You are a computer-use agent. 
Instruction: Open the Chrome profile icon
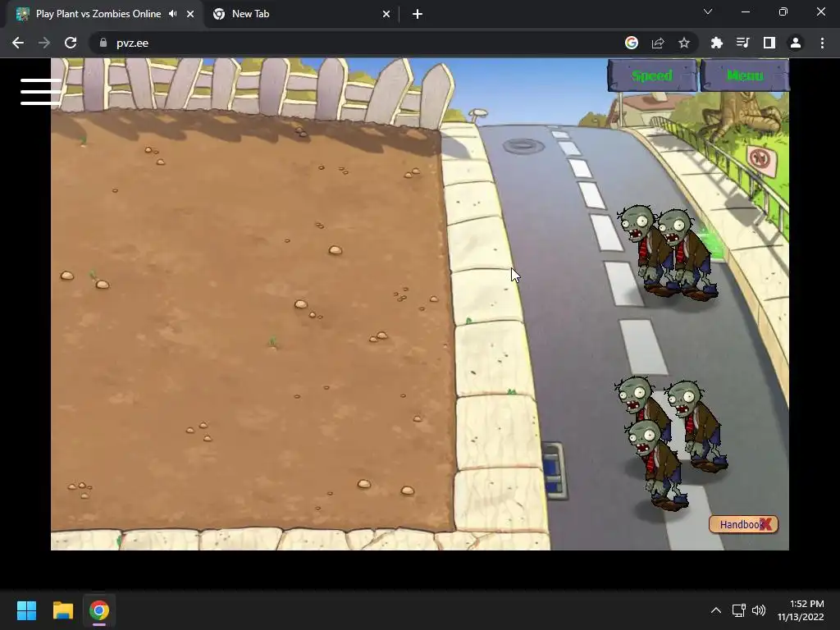pyautogui.click(x=796, y=43)
